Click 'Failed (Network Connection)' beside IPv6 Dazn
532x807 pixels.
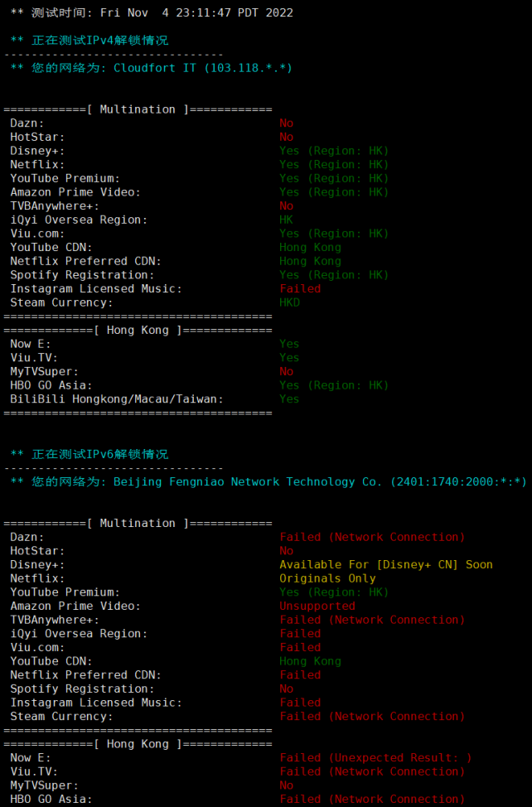point(372,537)
